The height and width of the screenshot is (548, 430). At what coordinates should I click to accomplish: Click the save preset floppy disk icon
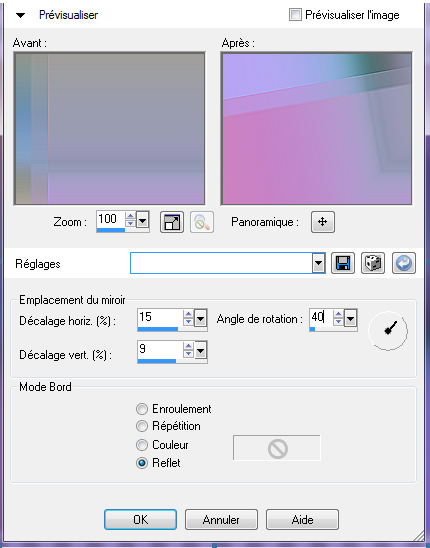coord(343,263)
